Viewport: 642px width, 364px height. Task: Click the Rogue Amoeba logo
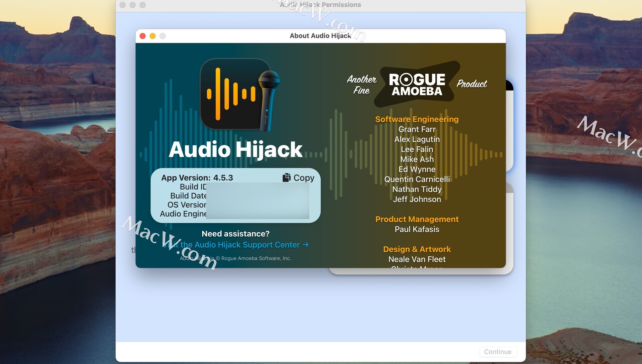(x=417, y=84)
